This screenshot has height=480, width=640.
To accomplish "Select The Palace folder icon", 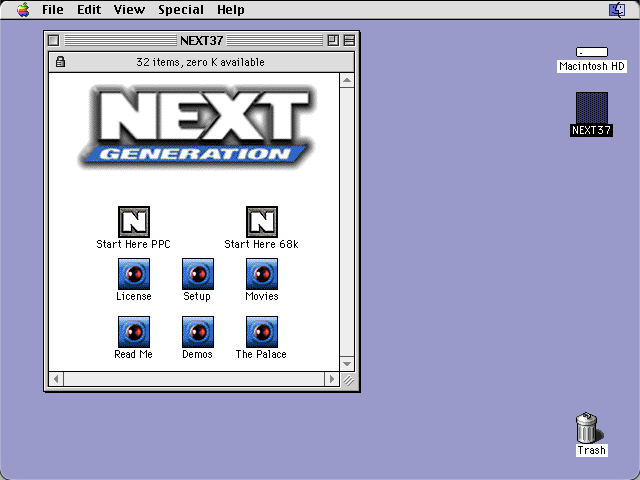I will (262, 332).
